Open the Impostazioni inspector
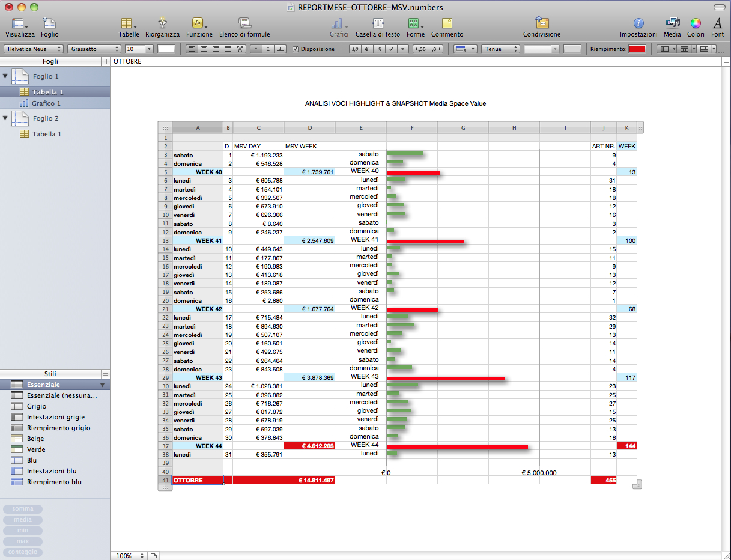This screenshot has height=560, width=731. pyautogui.click(x=638, y=23)
